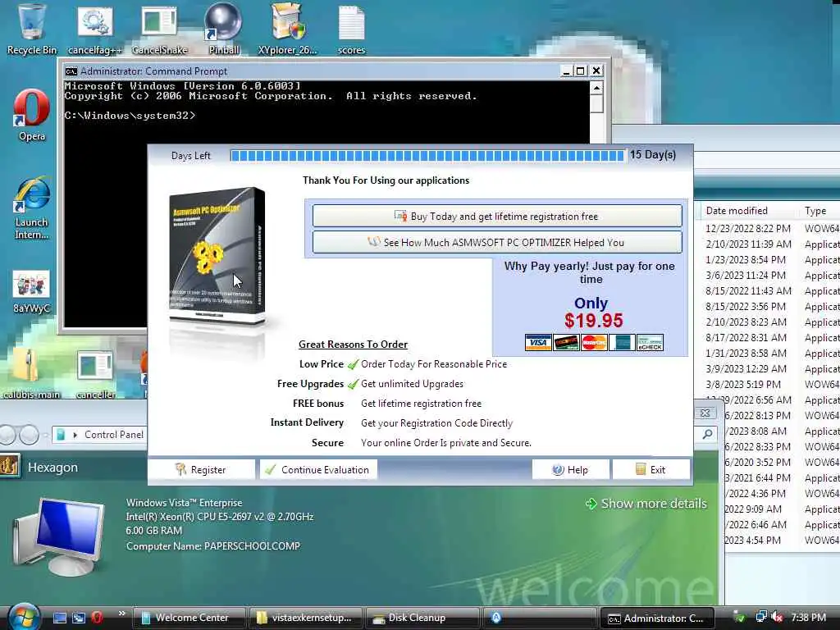This screenshot has height=630, width=840.
Task: Click the Exit button in the optimizer dialog
Action: coord(651,469)
